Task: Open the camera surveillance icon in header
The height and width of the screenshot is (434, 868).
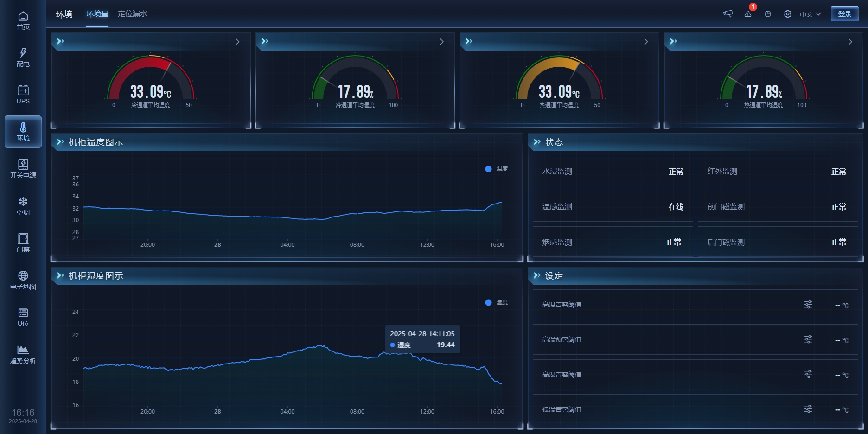Action: point(728,14)
